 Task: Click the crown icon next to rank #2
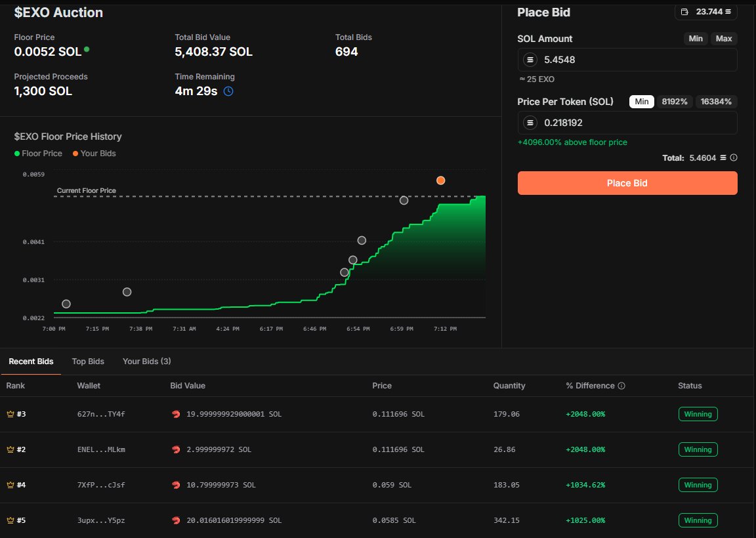9,449
